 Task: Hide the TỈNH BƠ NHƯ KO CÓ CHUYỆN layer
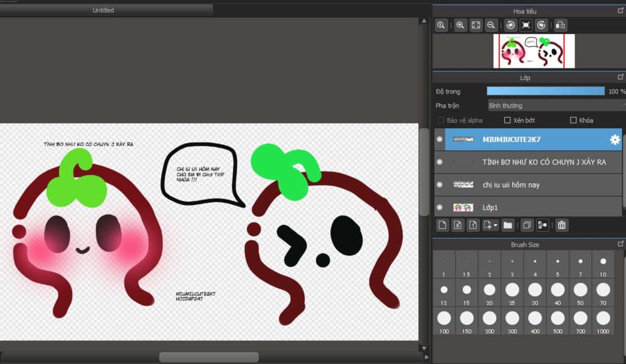click(x=440, y=162)
